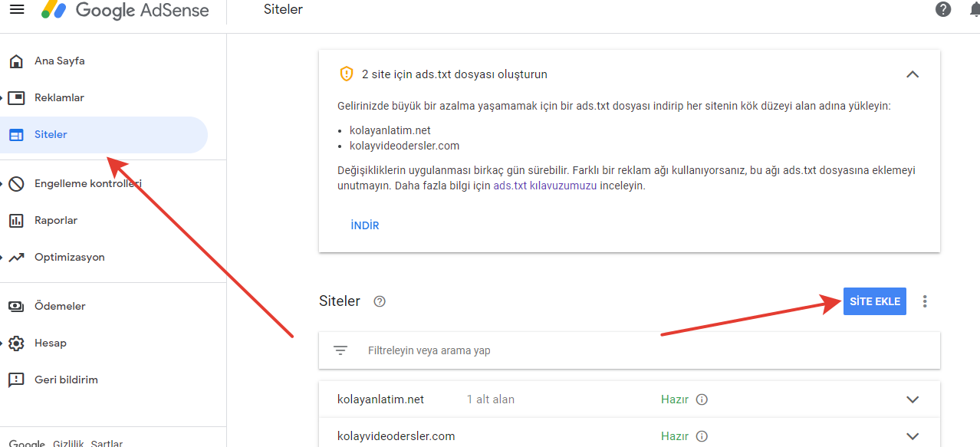Open the notifications bell

click(x=974, y=10)
